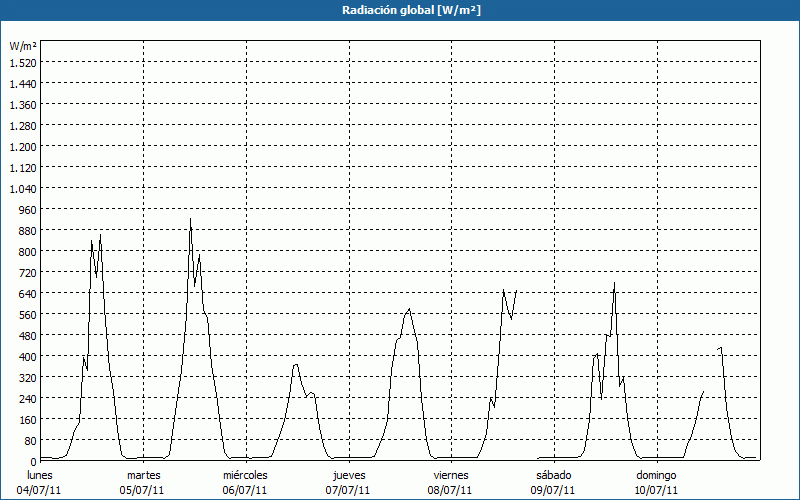Click the 'miércoles' day label

[x=245, y=475]
